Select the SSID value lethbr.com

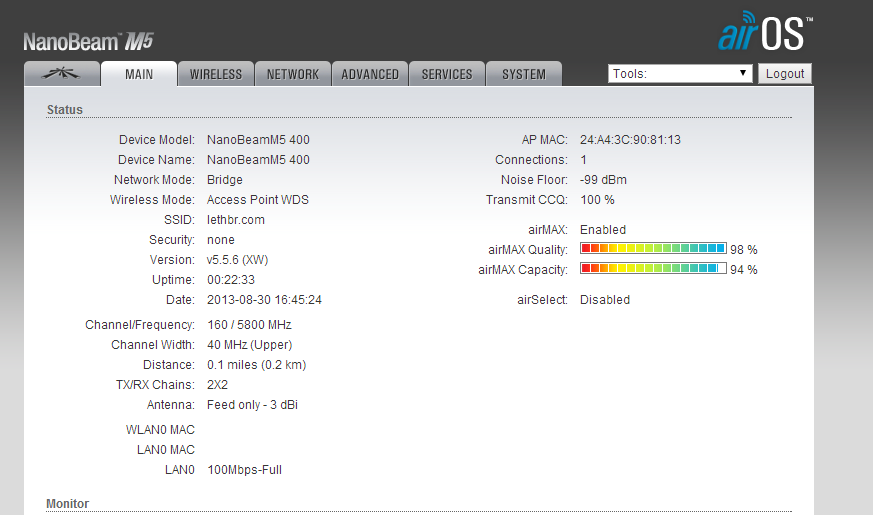236,220
